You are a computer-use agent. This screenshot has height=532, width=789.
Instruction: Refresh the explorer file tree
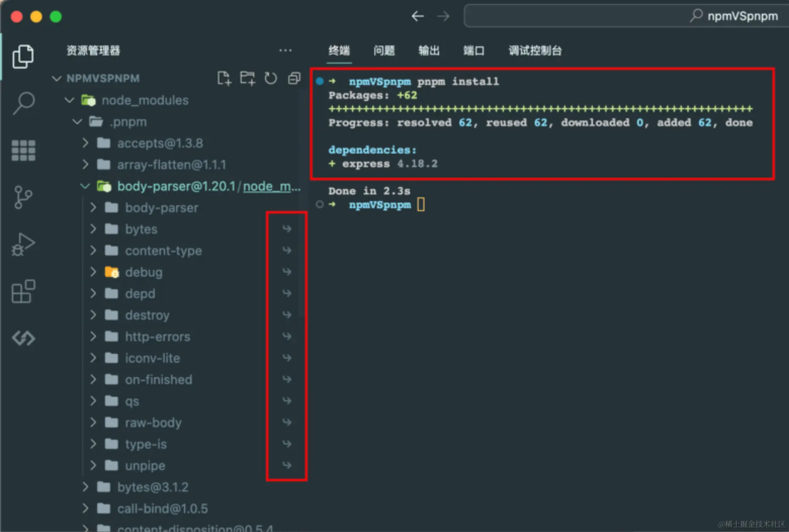tap(271, 78)
